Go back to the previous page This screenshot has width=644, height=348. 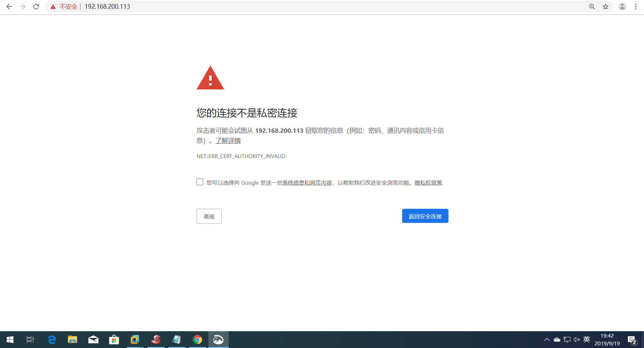click(x=9, y=6)
